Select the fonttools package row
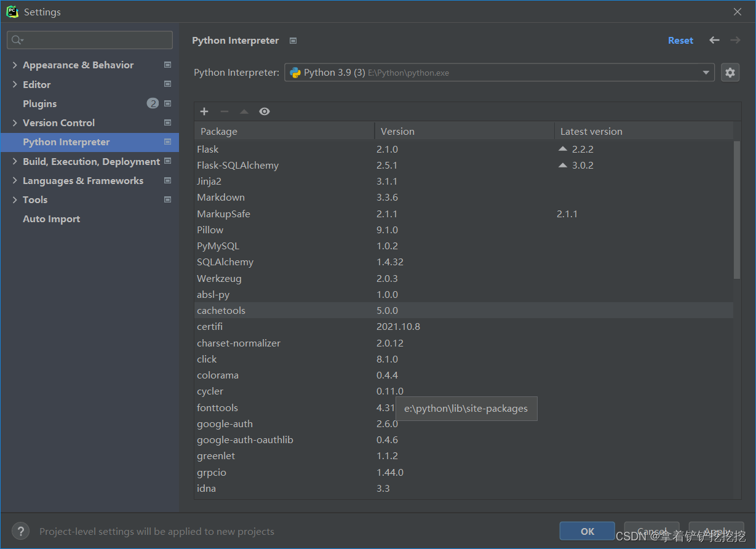Image resolution: width=756 pixels, height=549 pixels. click(x=464, y=407)
